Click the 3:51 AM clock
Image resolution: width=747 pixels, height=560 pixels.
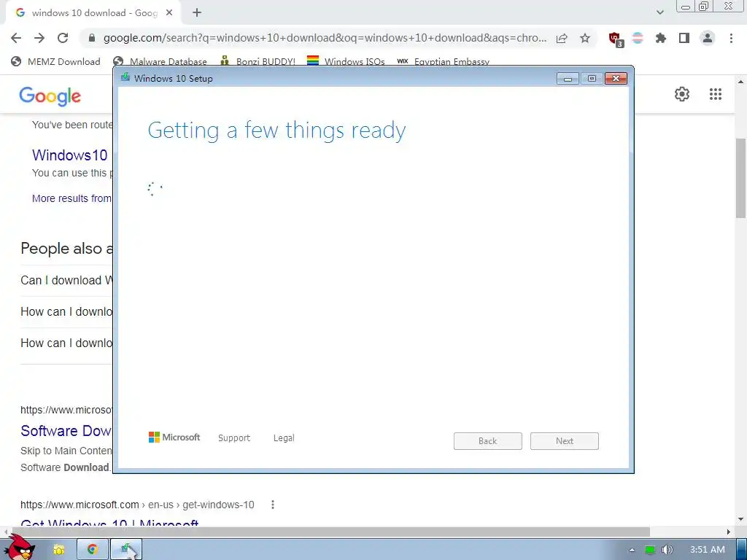tap(708, 550)
